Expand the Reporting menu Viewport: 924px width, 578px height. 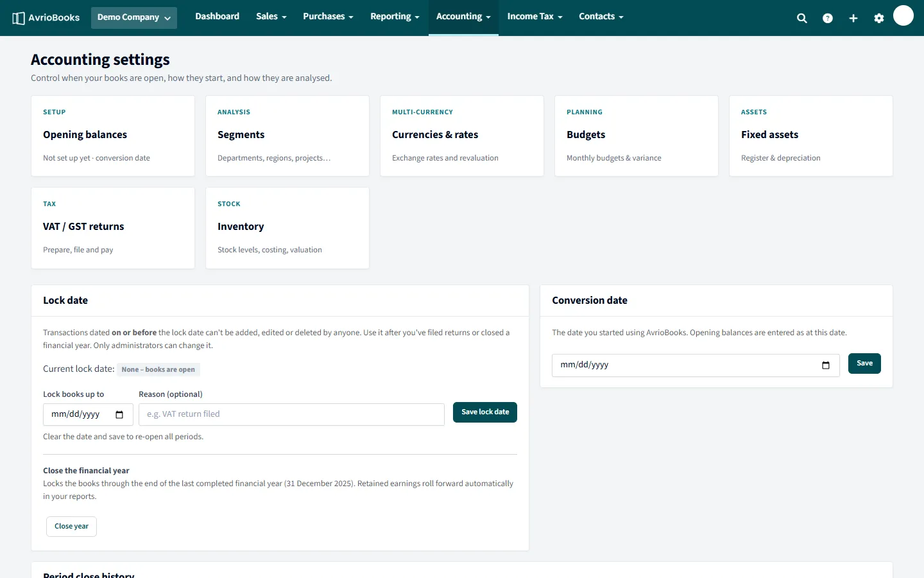click(x=395, y=17)
